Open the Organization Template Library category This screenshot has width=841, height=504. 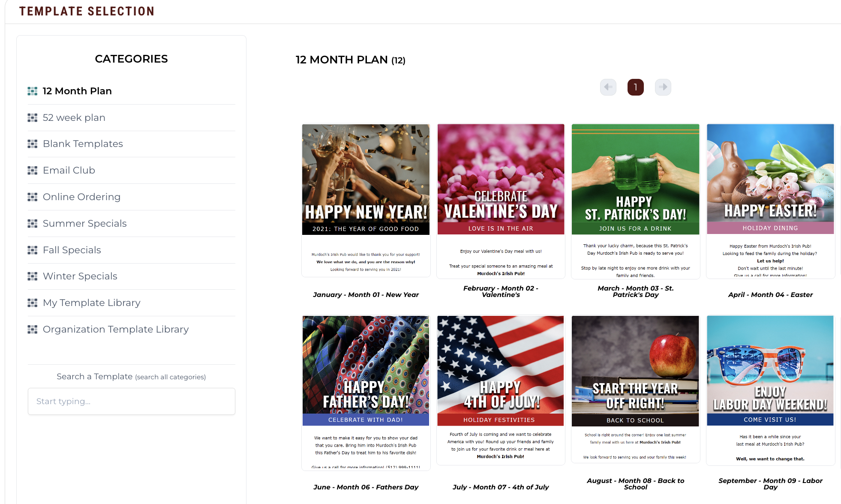[x=116, y=329]
